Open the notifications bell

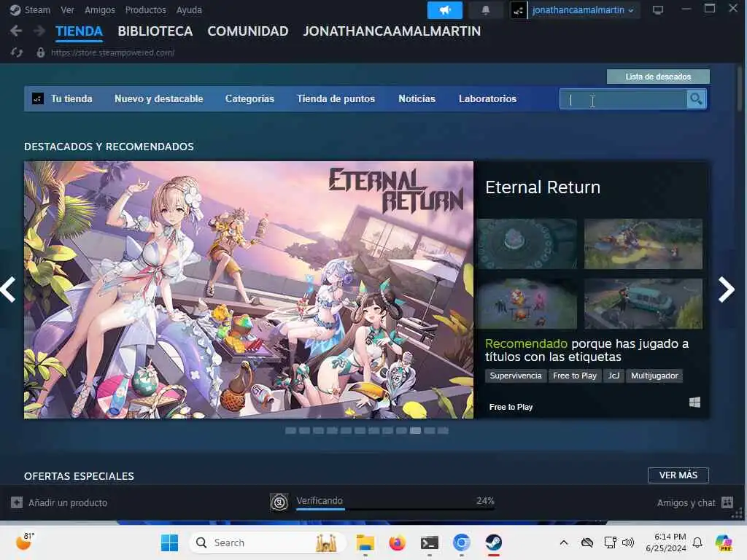pyautogui.click(x=485, y=10)
